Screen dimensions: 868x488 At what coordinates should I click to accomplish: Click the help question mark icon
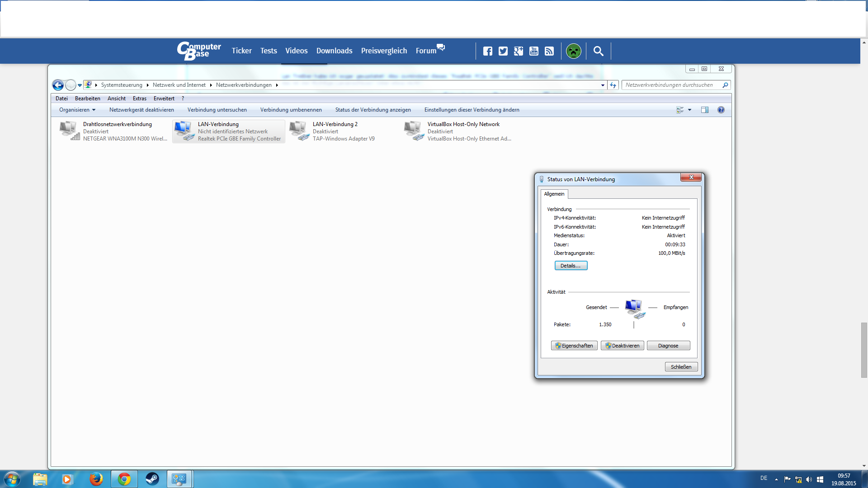coord(721,110)
